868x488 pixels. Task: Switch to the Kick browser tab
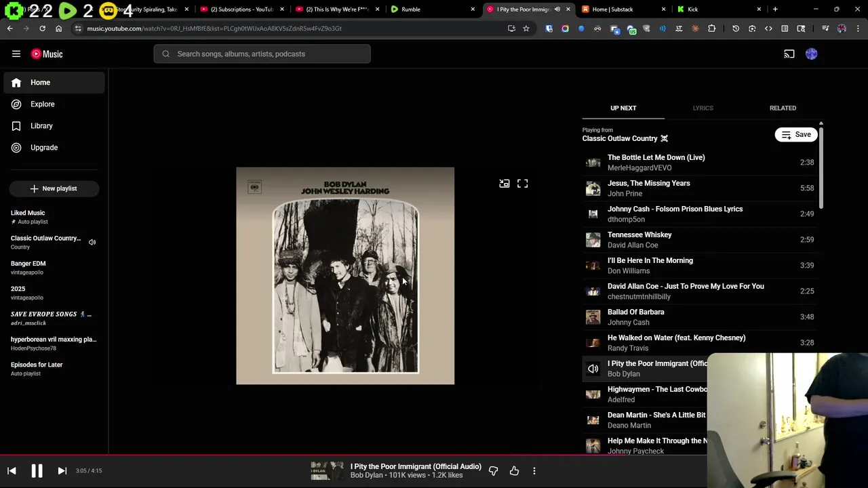click(x=719, y=9)
